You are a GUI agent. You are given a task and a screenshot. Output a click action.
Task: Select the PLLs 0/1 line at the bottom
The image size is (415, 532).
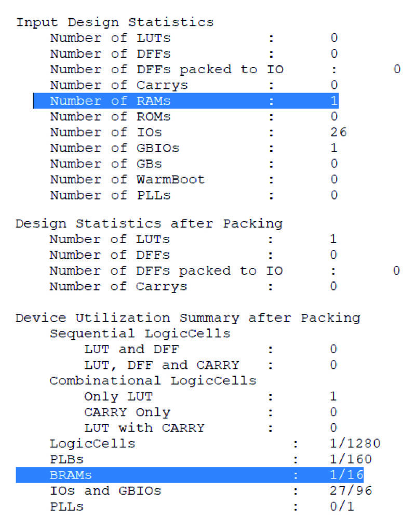click(x=202, y=507)
